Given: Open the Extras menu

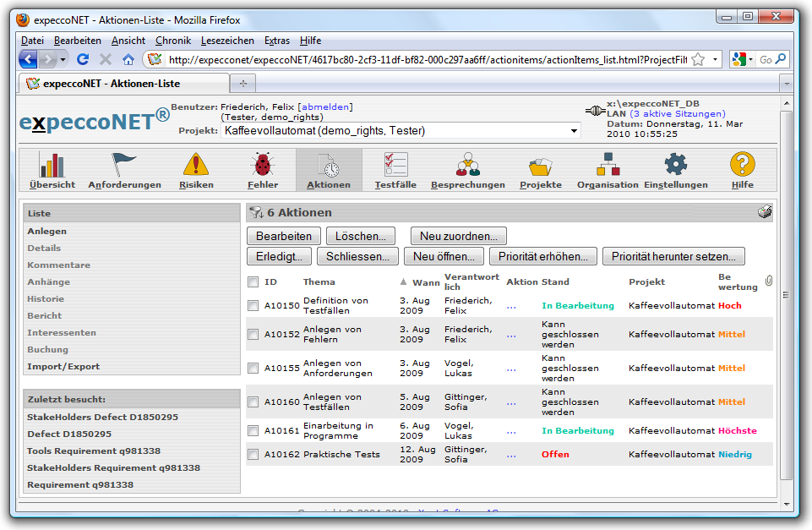Looking at the screenshot, I should coord(277,41).
